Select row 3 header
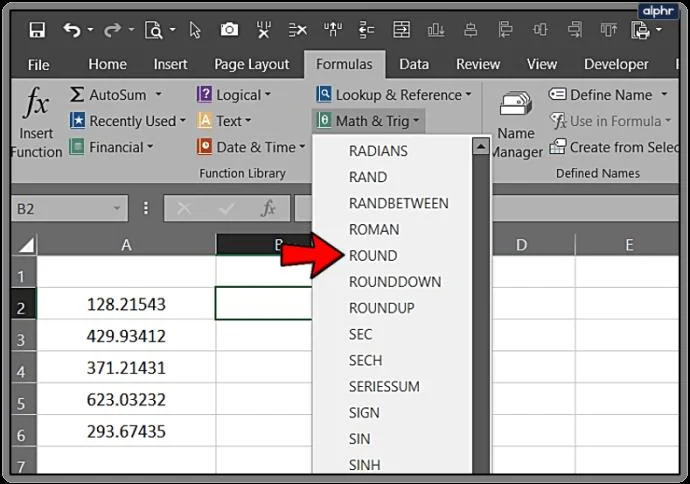Image resolution: width=690 pixels, height=484 pixels. (x=23, y=336)
